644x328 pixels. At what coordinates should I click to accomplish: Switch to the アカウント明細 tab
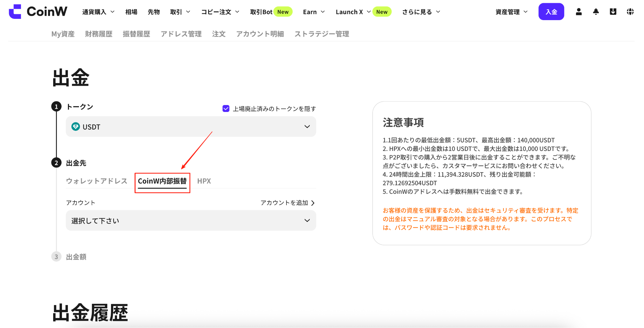tap(260, 34)
